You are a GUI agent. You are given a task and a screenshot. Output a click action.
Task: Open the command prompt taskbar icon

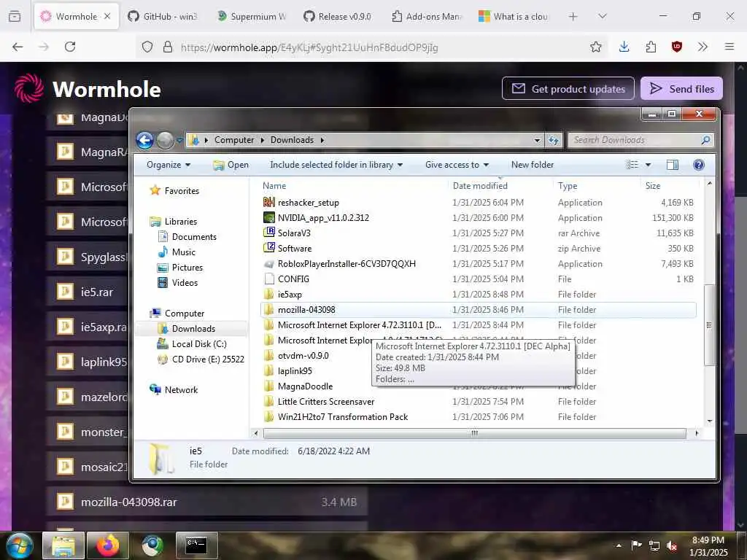pyautogui.click(x=196, y=545)
